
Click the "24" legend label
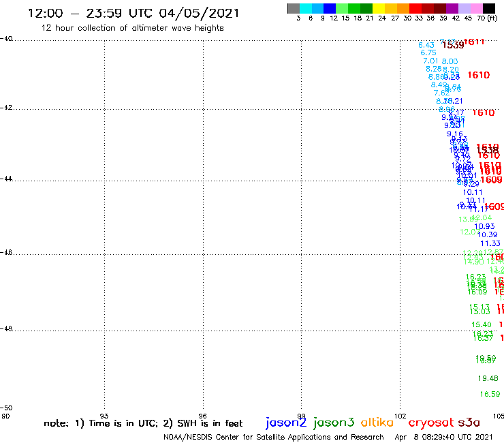[382, 18]
